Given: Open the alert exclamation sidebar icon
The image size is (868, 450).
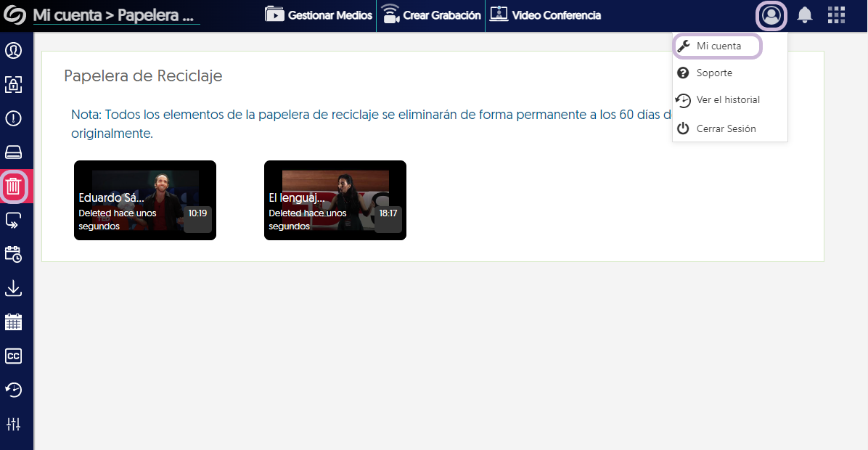Looking at the screenshot, I should [x=13, y=118].
